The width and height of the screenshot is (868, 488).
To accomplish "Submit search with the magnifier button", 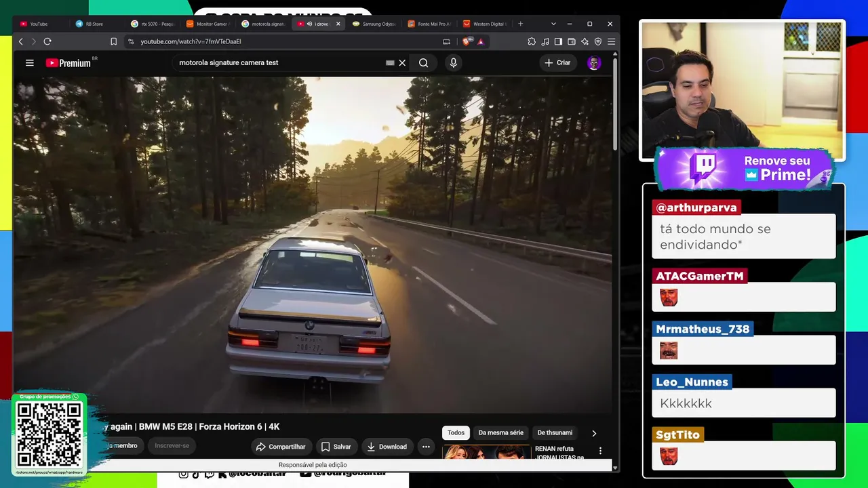I will click(423, 63).
